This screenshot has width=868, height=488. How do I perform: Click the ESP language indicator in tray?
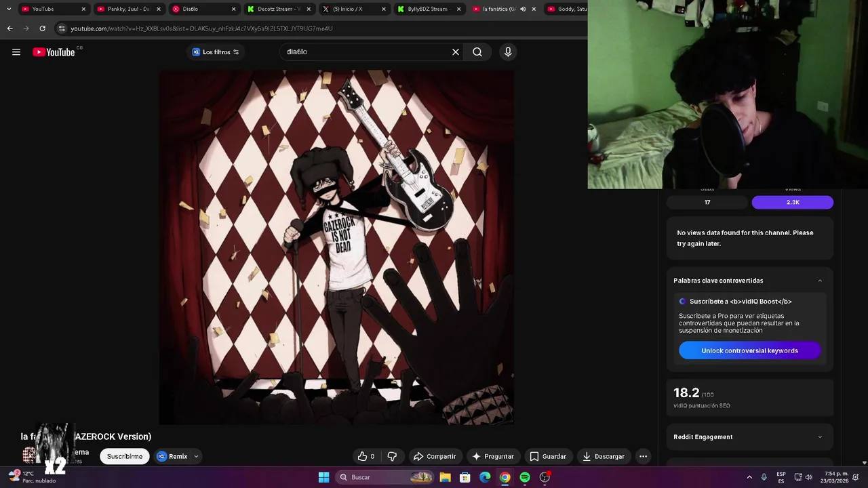pyautogui.click(x=781, y=477)
